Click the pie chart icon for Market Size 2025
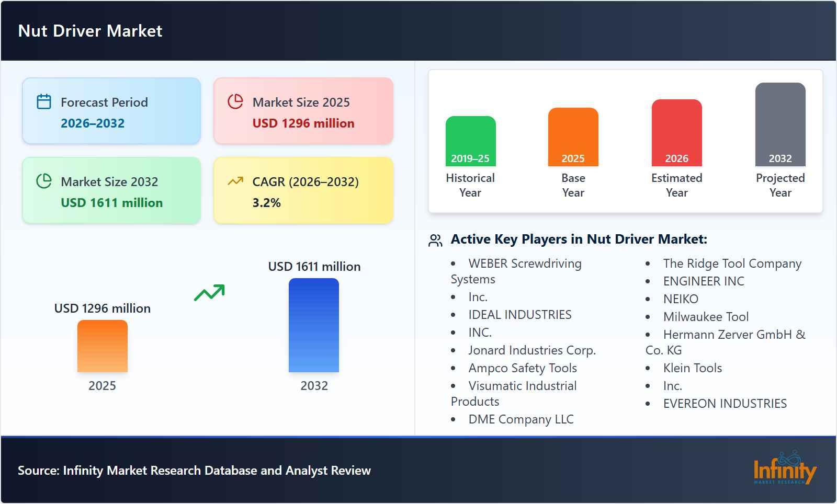 point(235,102)
